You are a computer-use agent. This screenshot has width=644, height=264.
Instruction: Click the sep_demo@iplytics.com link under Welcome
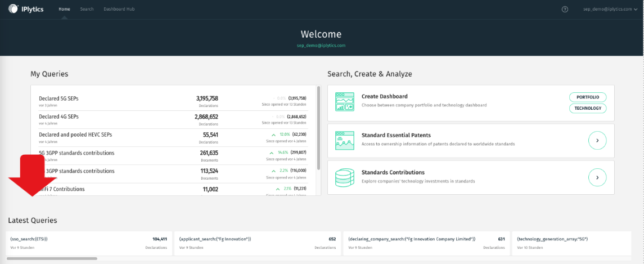(x=321, y=45)
